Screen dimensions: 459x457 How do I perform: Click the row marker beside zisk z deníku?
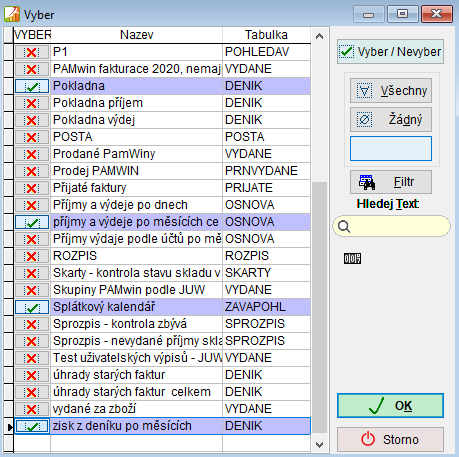pos(9,426)
